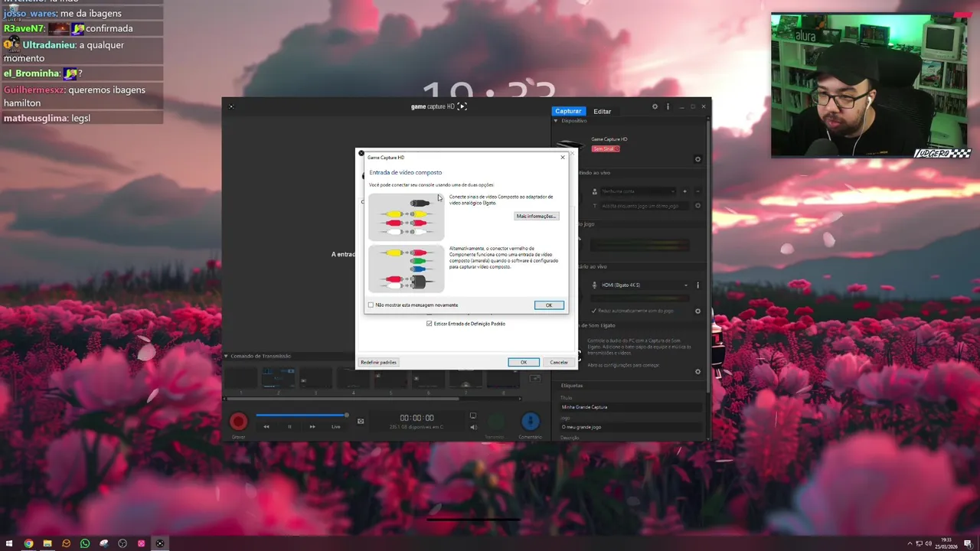The width and height of the screenshot is (980, 551).
Task: Open stream title settings gear
Action: (x=697, y=206)
